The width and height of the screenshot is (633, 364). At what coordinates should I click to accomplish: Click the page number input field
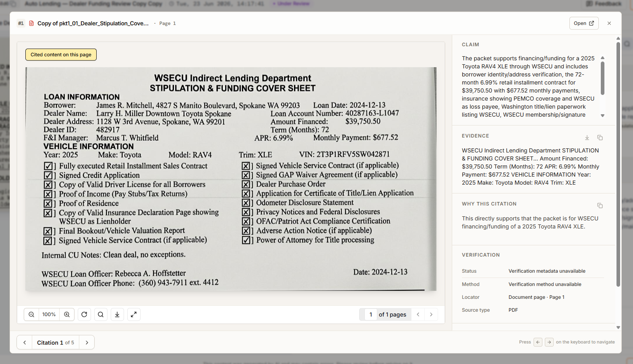click(x=370, y=315)
